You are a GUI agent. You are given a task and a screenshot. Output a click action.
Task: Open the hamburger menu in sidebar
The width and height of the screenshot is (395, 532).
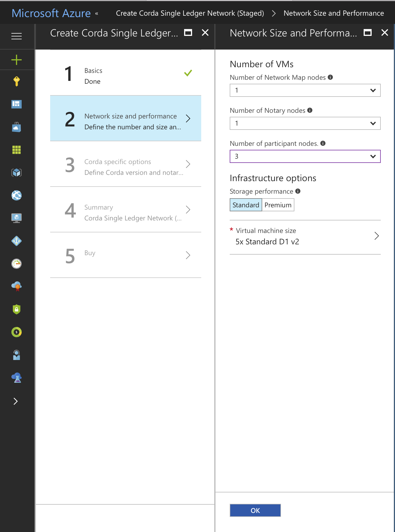click(x=17, y=36)
